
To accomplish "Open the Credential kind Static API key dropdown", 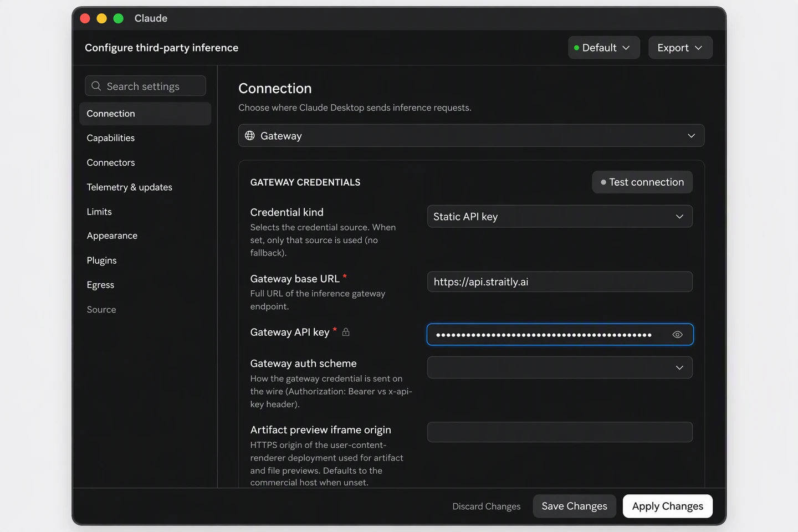I will [x=560, y=217].
